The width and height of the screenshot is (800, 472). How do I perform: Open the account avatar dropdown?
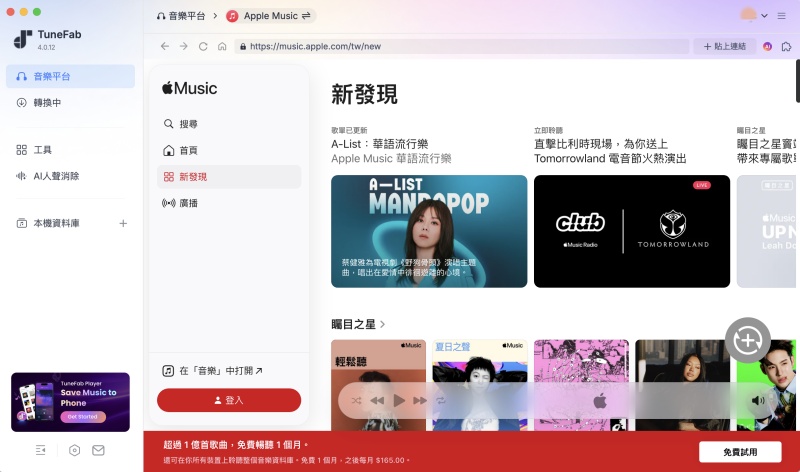(x=754, y=15)
